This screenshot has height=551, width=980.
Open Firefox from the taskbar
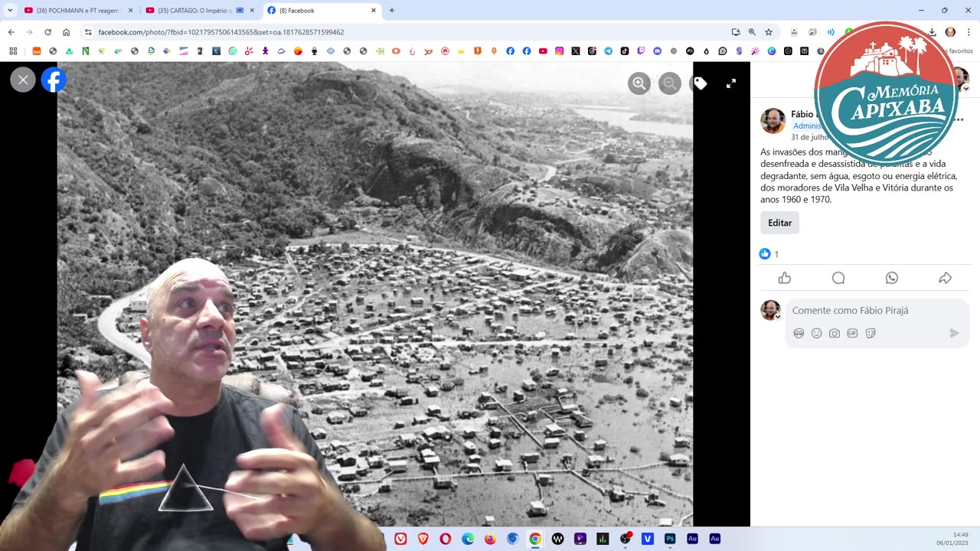[490, 539]
